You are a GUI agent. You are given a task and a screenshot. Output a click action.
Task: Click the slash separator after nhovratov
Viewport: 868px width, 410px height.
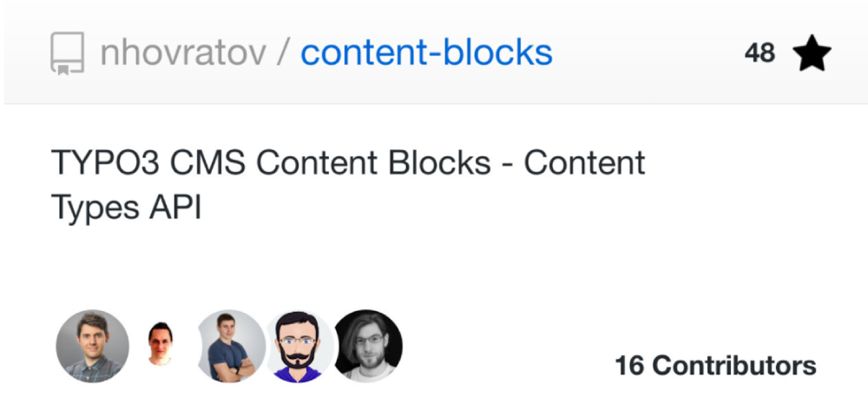pos(282,53)
